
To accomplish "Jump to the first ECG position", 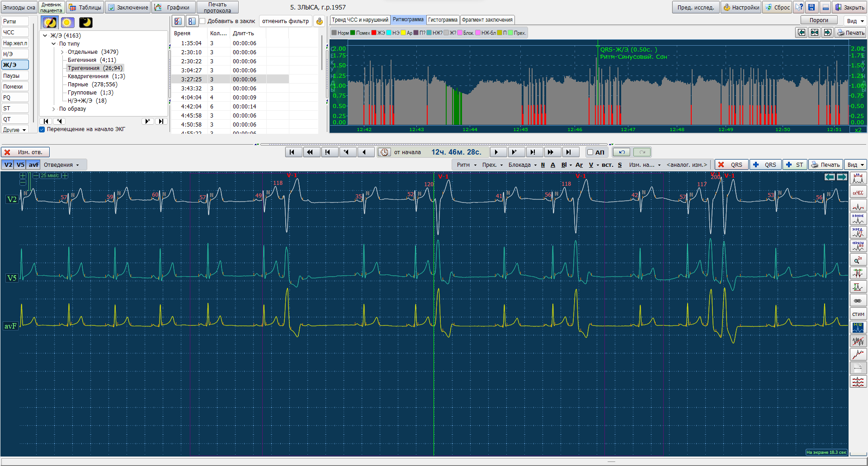I will pyautogui.click(x=292, y=152).
